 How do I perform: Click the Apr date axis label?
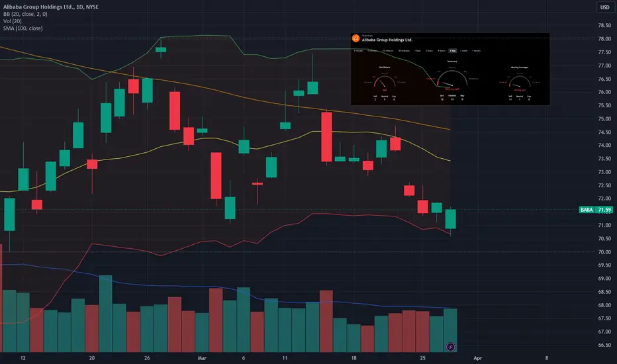[x=478, y=358]
